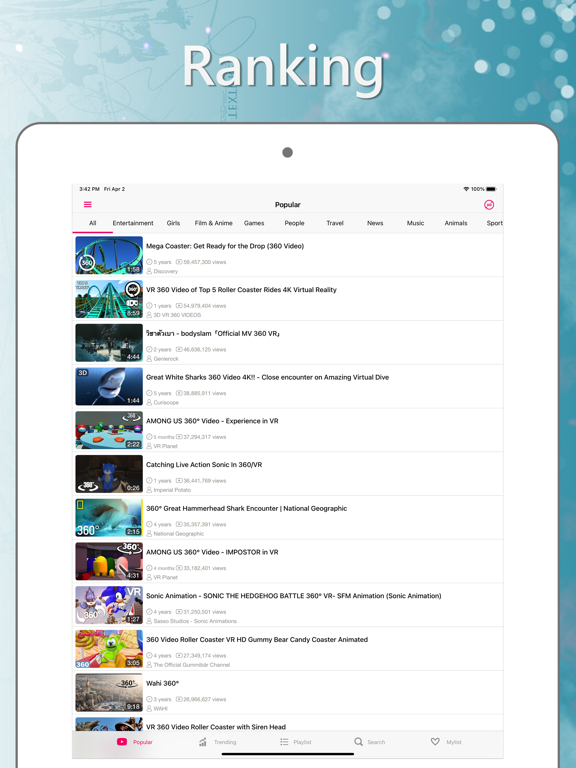Tap the pink circular icon top right
This screenshot has height=768, width=576.
coord(489,205)
